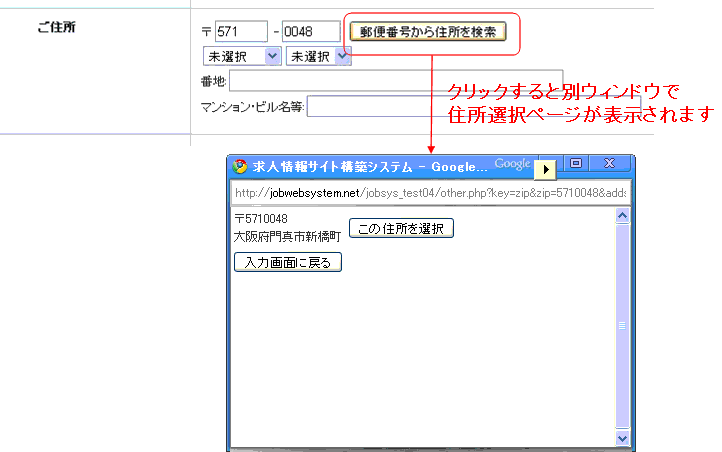Viewport: 722px width, 452px height.
Task: Click the Chrome icon in the popup title bar
Action: coord(240,166)
